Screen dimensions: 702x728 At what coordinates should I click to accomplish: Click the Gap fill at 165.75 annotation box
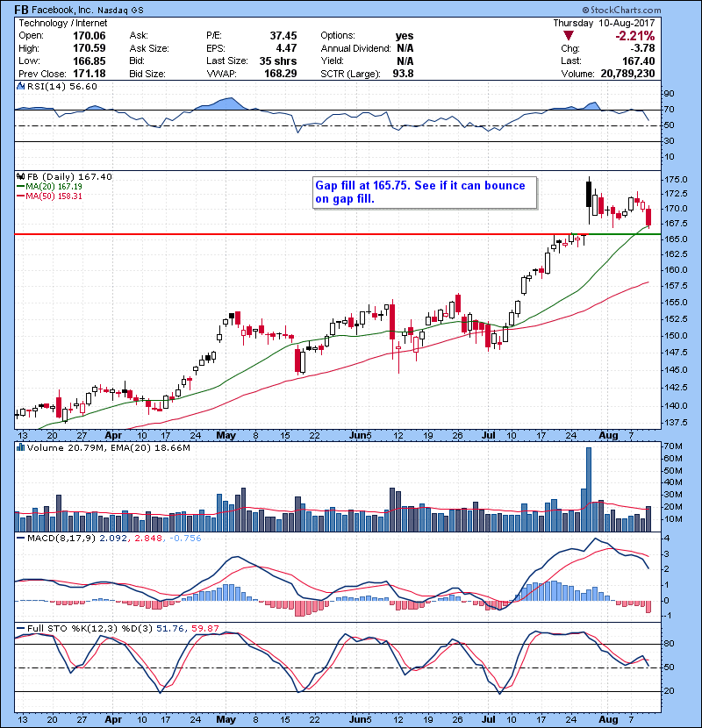pos(425,192)
